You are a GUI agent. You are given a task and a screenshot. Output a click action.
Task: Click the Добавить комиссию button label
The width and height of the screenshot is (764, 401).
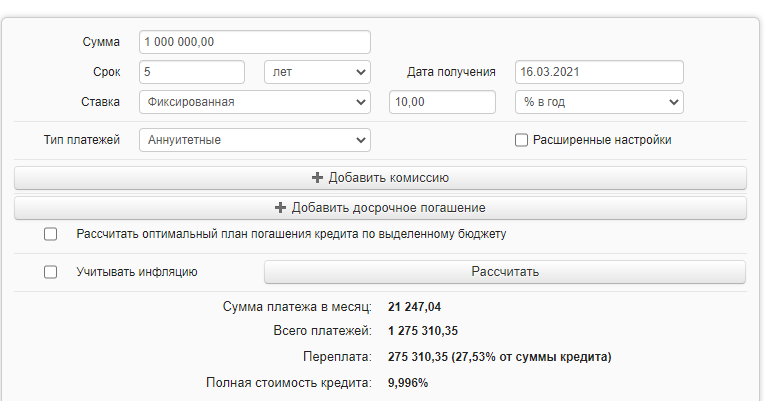(388, 178)
